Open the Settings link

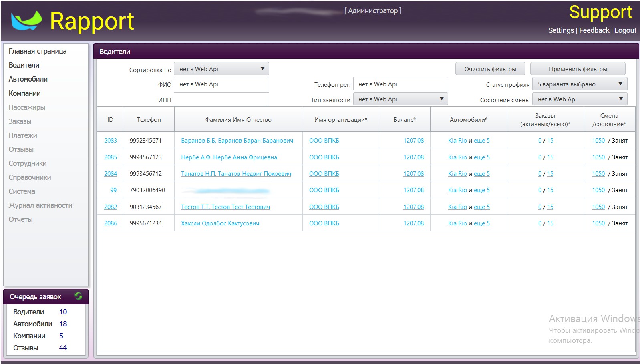561,30
